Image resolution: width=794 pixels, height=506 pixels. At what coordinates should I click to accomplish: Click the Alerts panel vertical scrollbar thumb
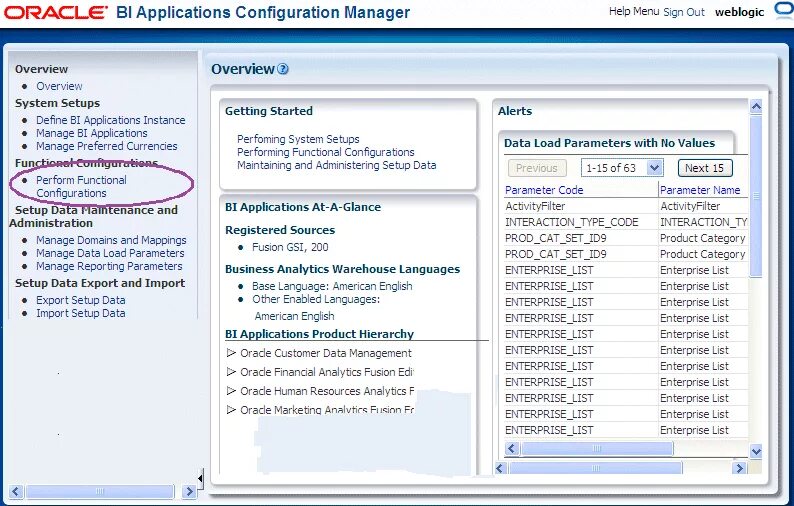click(x=756, y=197)
